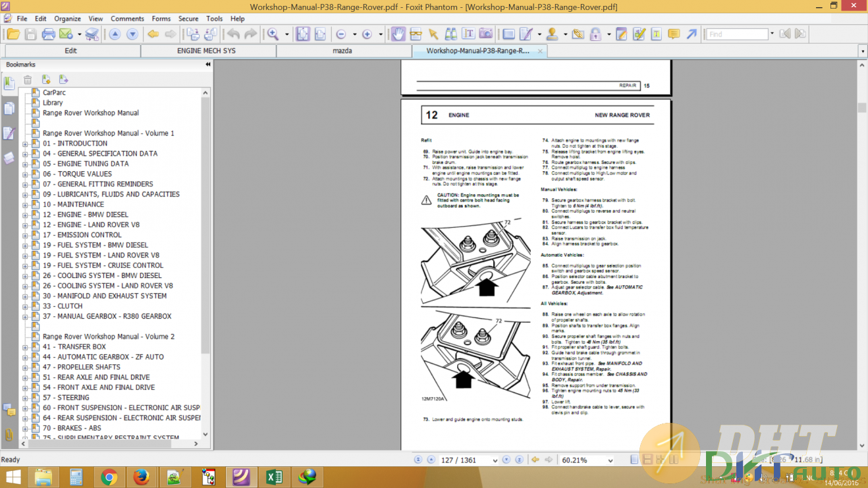
Task: Click the delete bookmark trash icon
Action: [28, 80]
